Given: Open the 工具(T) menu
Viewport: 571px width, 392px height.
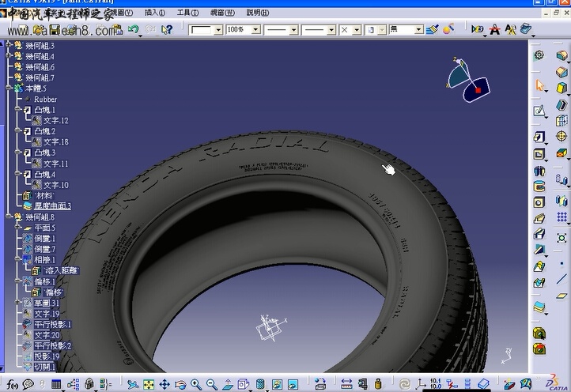Looking at the screenshot, I should pos(187,13).
